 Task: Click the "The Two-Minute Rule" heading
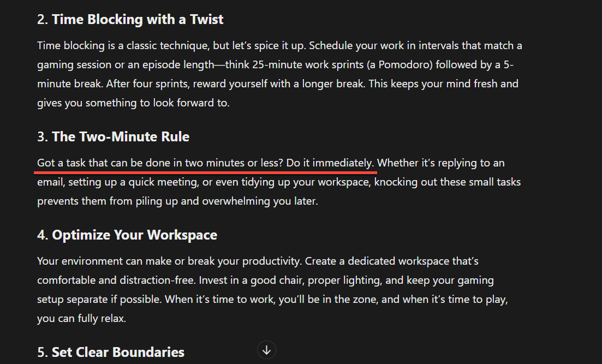[x=121, y=136]
